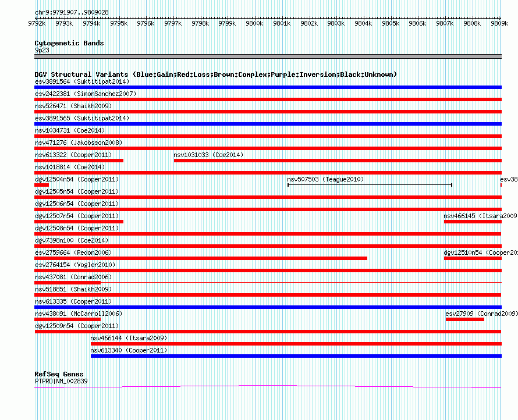Select the 9806k ruler position label
The image size is (518, 420).
pyautogui.click(x=417, y=23)
